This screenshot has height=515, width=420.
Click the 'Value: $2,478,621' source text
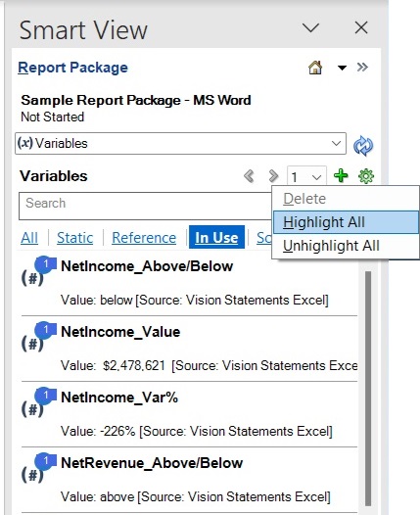click(x=210, y=365)
